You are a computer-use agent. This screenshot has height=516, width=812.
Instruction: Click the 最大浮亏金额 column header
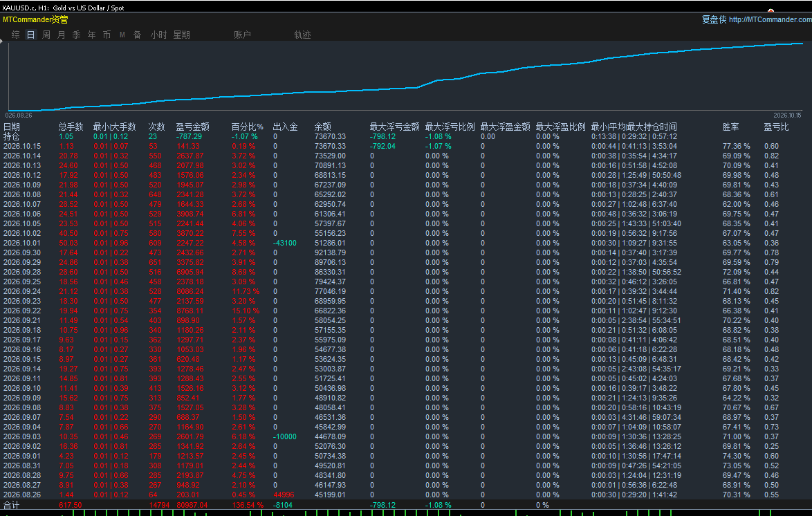[395, 127]
